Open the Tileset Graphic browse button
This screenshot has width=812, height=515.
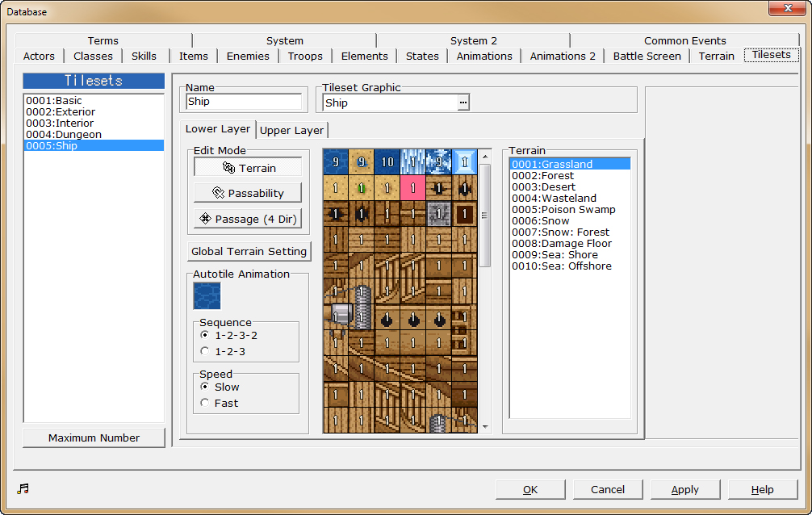click(x=464, y=103)
